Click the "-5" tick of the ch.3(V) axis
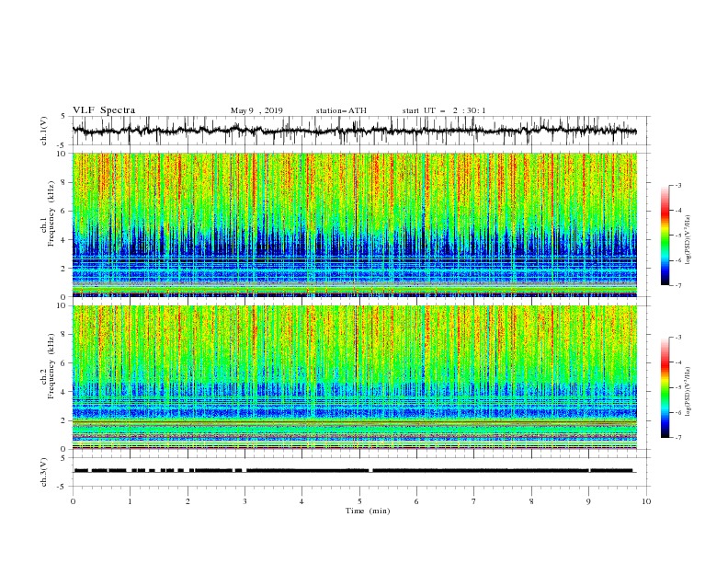The width and height of the screenshot is (728, 563). pyautogui.click(x=63, y=487)
